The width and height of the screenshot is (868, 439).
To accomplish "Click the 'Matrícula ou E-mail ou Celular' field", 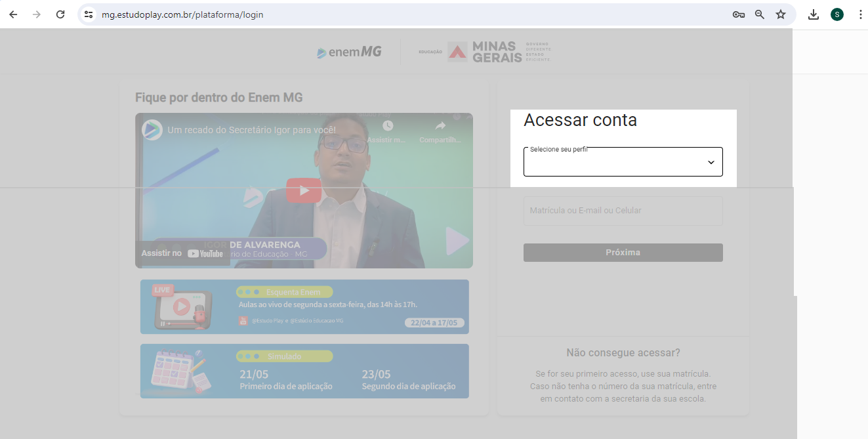I will pyautogui.click(x=623, y=211).
